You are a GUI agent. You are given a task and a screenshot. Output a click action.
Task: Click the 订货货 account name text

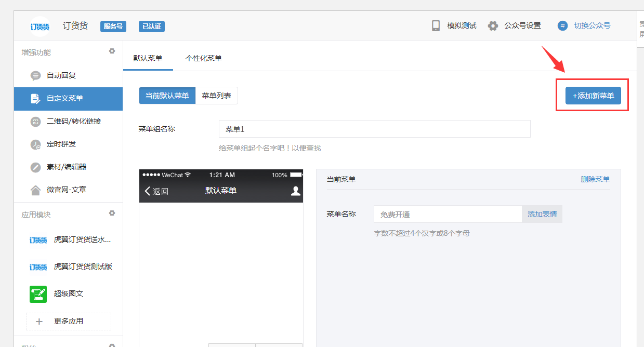(75, 26)
